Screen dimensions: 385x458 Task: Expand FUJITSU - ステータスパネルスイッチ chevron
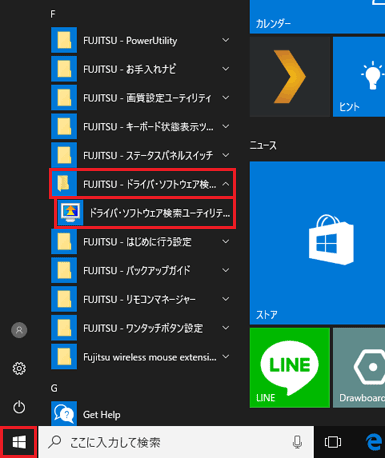(226, 155)
